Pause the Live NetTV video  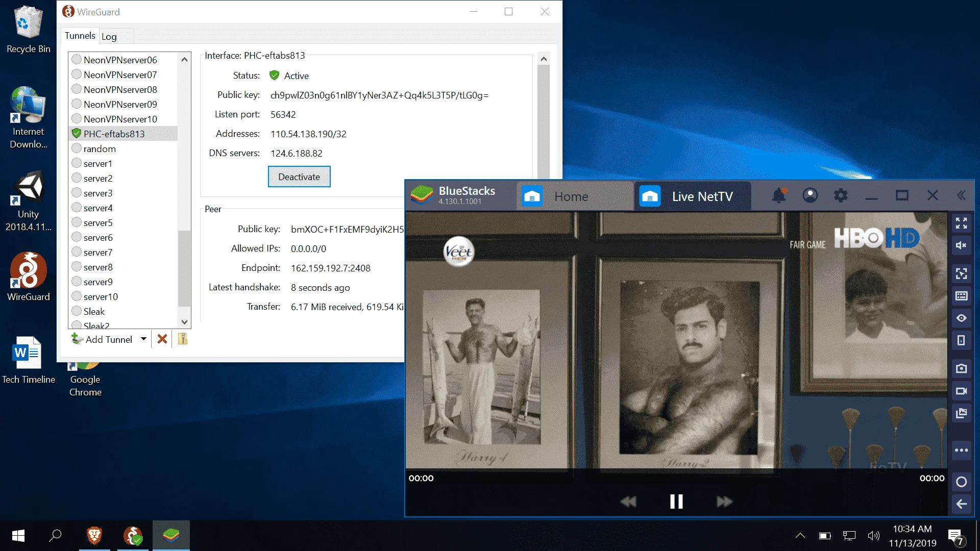[x=676, y=502]
